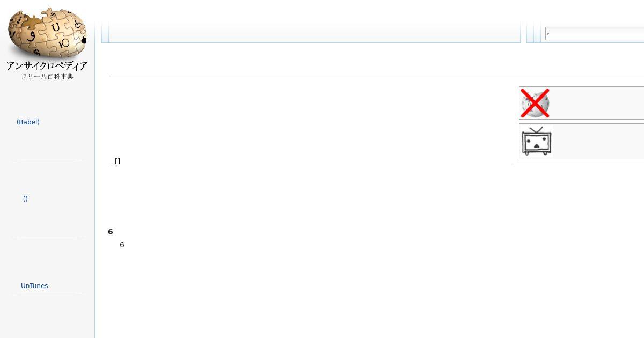Select the first narrow tab right of the wide tab bar
644x338 pixels.
[530, 32]
